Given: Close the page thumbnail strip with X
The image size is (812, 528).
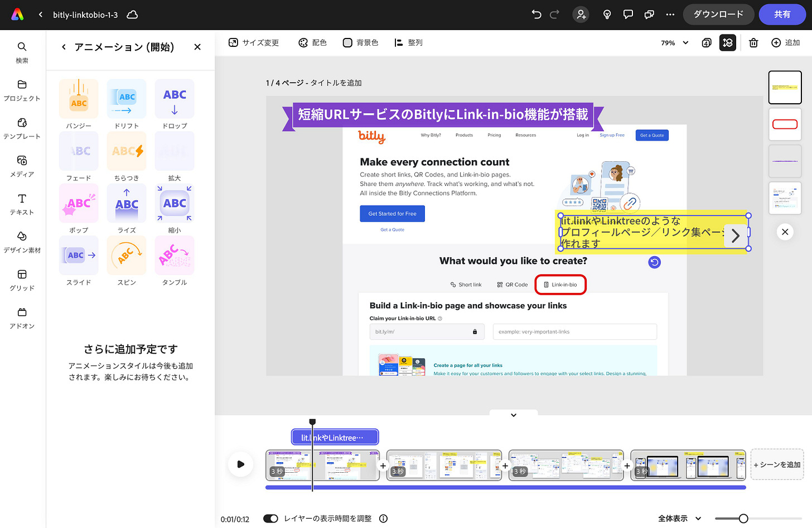Looking at the screenshot, I should tap(785, 232).
